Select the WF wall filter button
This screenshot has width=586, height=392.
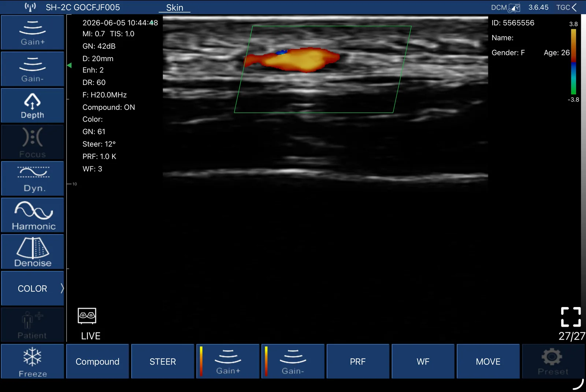tap(423, 362)
